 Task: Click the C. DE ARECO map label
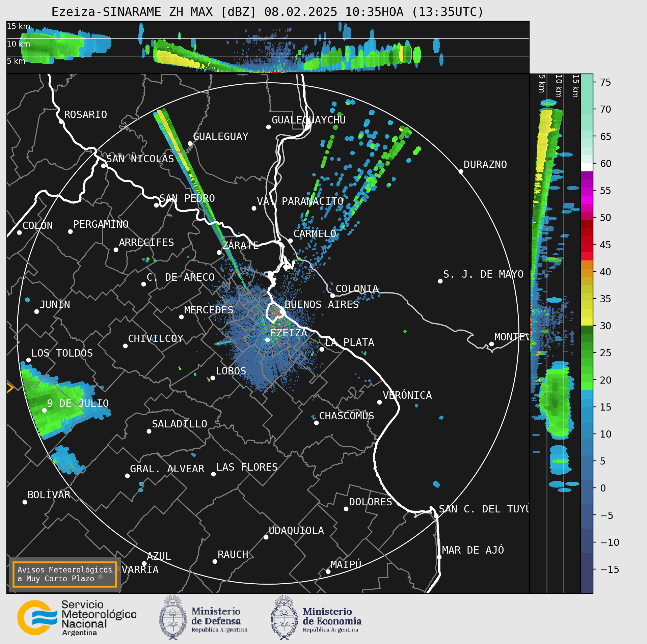(181, 277)
